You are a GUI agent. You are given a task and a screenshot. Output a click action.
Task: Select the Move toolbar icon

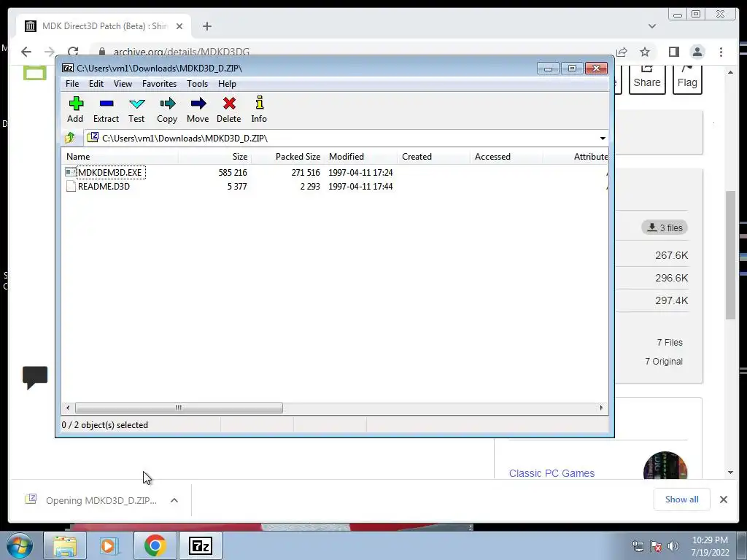[198, 109]
